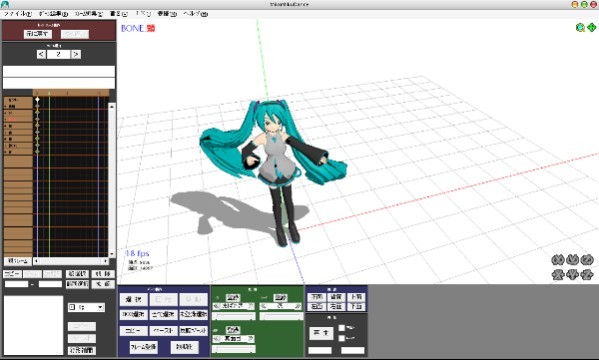Click the timeline horizontal scrollbar right arrow
599x360 pixels.
pos(105,261)
